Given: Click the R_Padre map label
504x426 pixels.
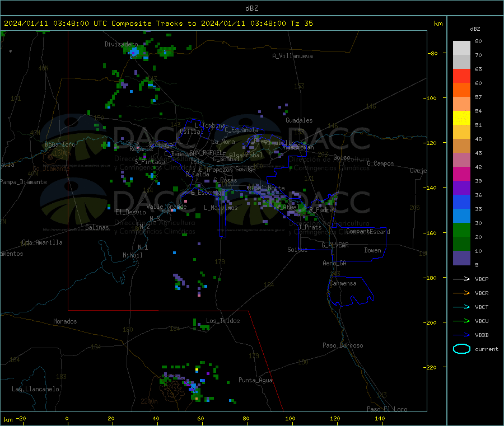Looking at the screenshot, I should point(321,210).
